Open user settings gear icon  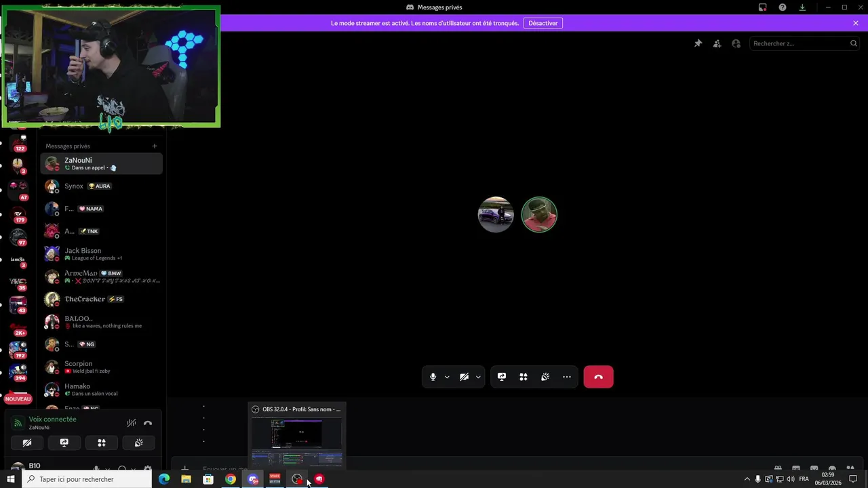pyautogui.click(x=148, y=469)
